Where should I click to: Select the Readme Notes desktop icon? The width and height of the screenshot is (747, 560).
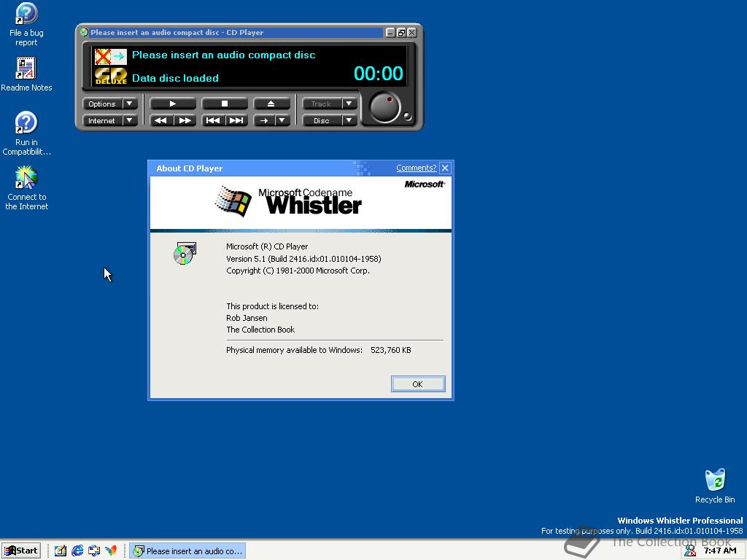pyautogui.click(x=26, y=74)
